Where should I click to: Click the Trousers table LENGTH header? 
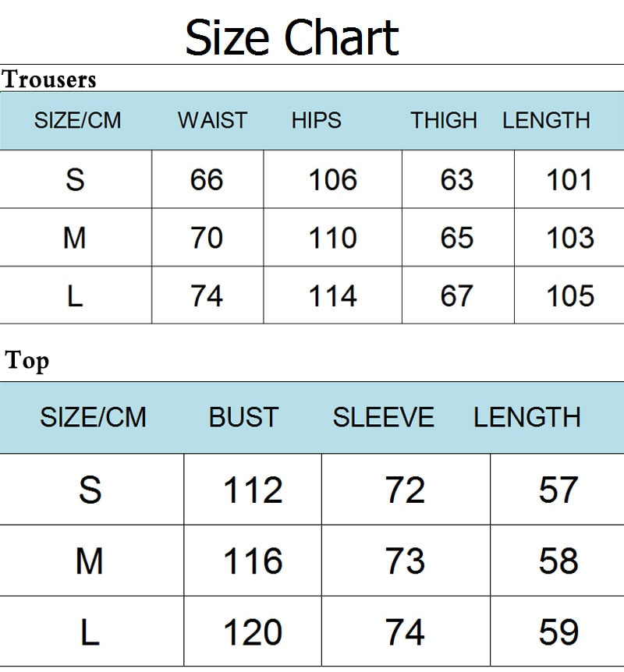tap(546, 120)
